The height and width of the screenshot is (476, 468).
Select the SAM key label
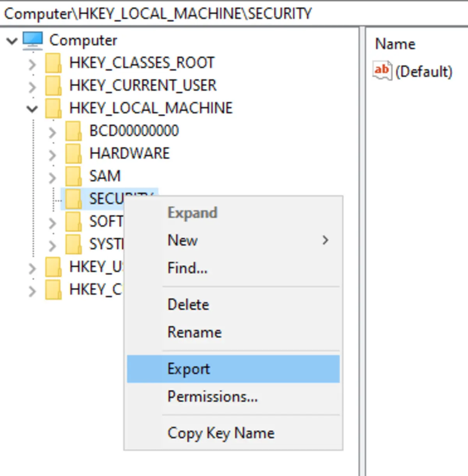point(105,176)
